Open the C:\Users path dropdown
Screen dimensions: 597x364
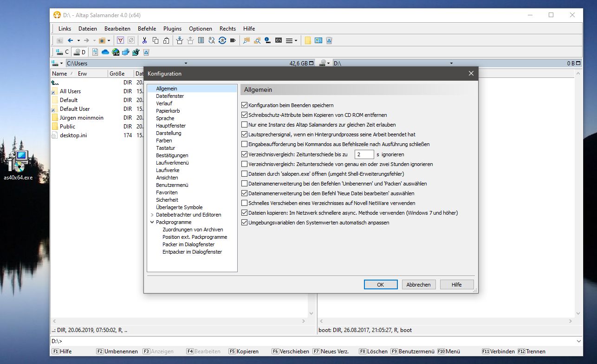[186, 63]
